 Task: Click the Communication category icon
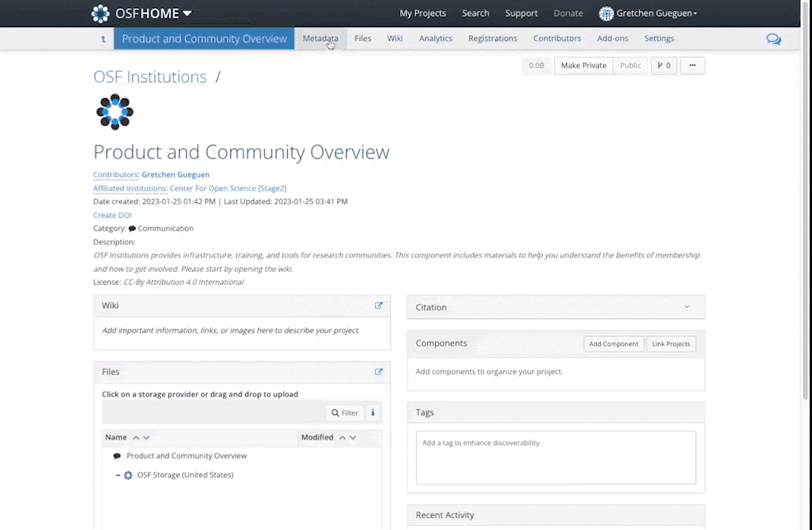(x=132, y=229)
